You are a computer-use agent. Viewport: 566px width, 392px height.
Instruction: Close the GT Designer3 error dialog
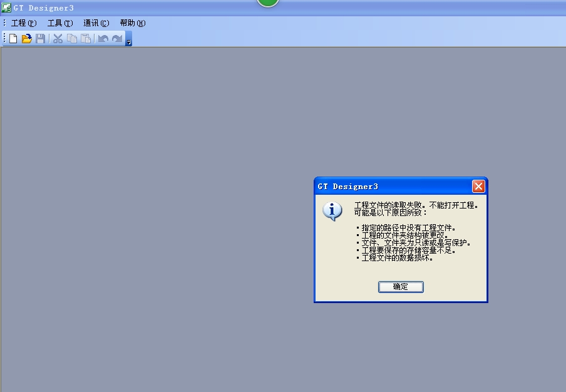click(478, 187)
